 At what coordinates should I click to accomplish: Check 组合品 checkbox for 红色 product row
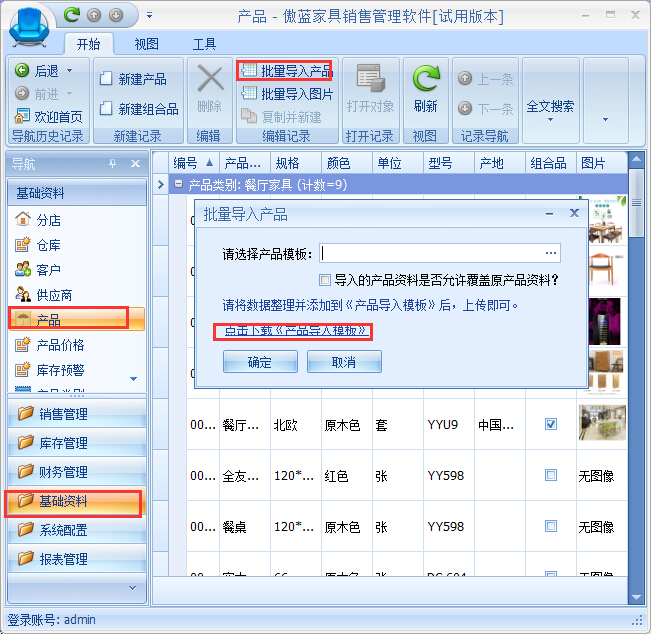tap(551, 475)
